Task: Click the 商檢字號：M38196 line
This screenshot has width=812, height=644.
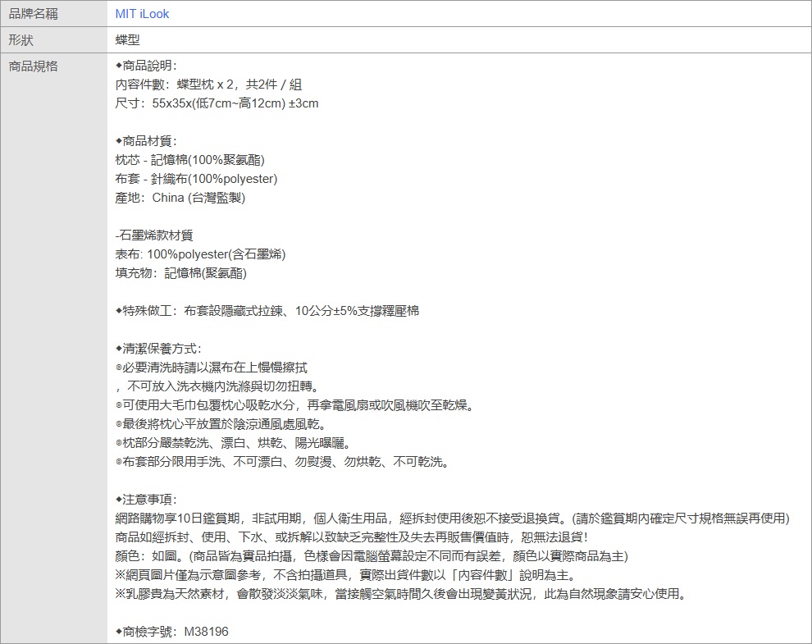Action: point(171,632)
